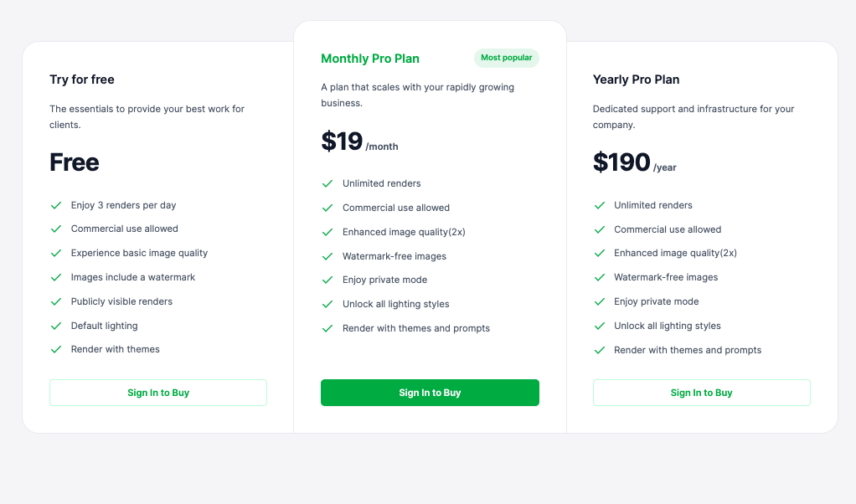Image resolution: width=856 pixels, height=504 pixels.
Task: Select the $190 yearly price text
Action: pyautogui.click(x=621, y=162)
